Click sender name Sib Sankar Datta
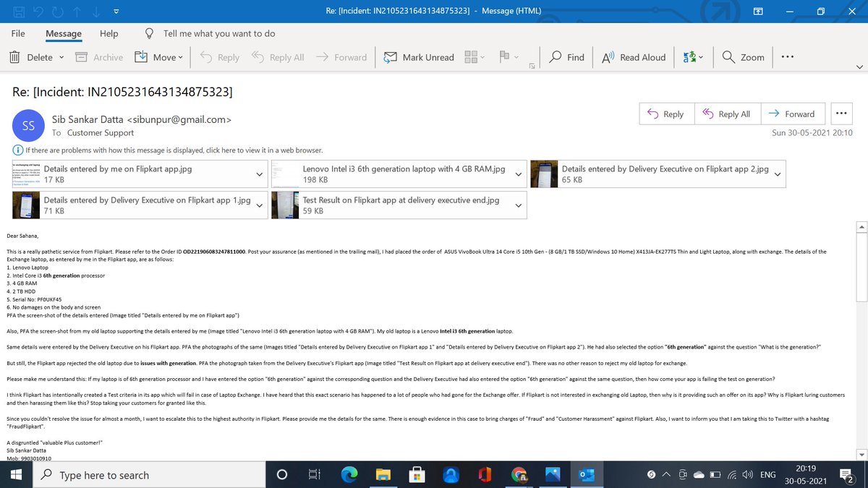Screen dimensions: 868x488 coord(87,119)
